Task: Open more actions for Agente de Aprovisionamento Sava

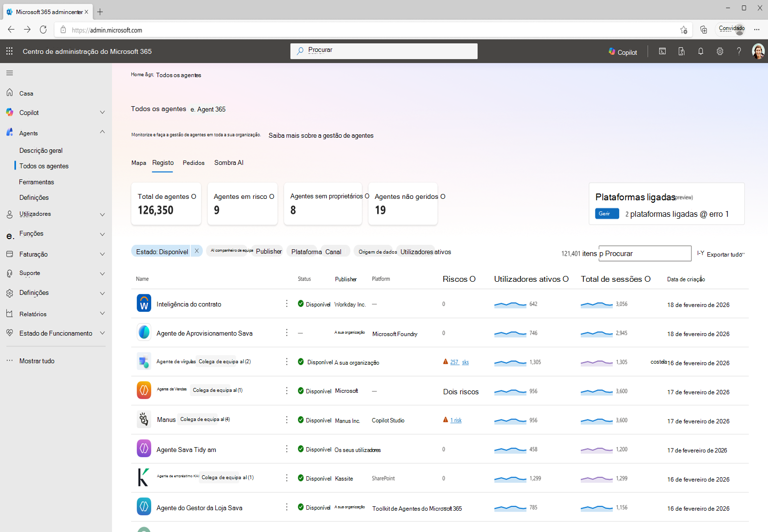Action: [287, 333]
